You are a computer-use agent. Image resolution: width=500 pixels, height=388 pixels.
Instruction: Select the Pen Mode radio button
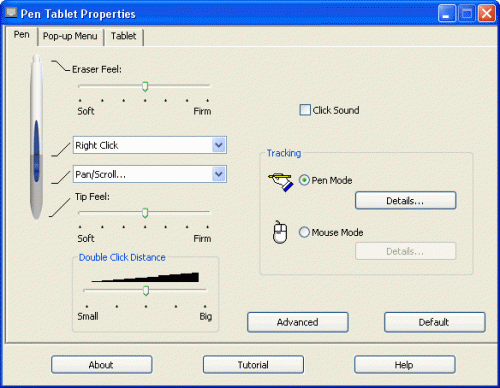coord(304,180)
